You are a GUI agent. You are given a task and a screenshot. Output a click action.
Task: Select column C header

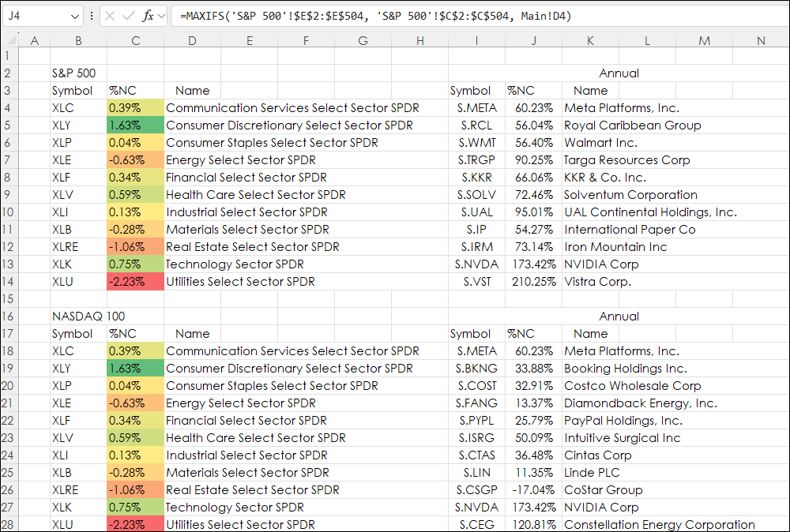tap(135, 40)
